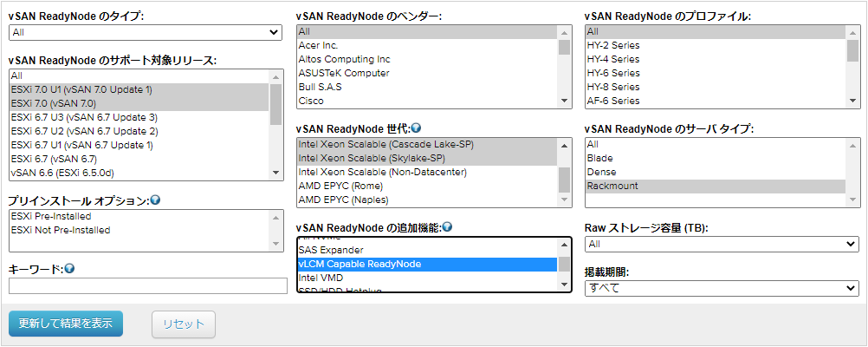Open help icon beside vSAN ReadyNode 世代
The height and width of the screenshot is (347, 868).
(417, 128)
